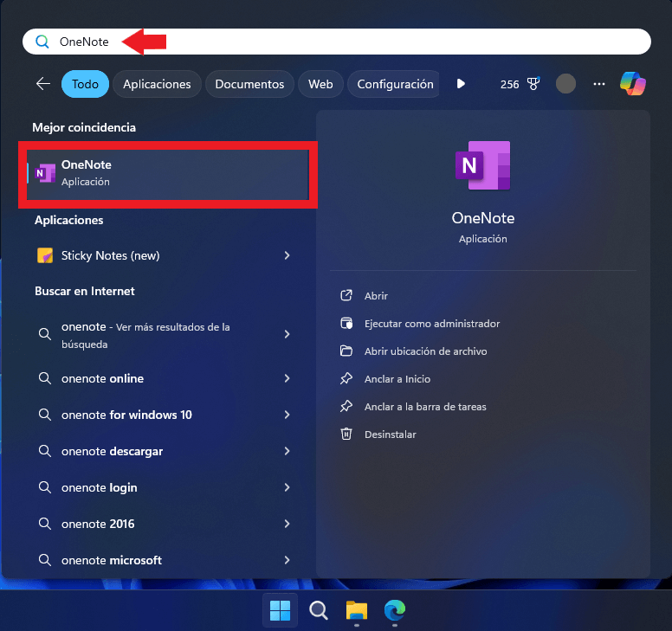Open File Explorer from the taskbar

click(357, 610)
